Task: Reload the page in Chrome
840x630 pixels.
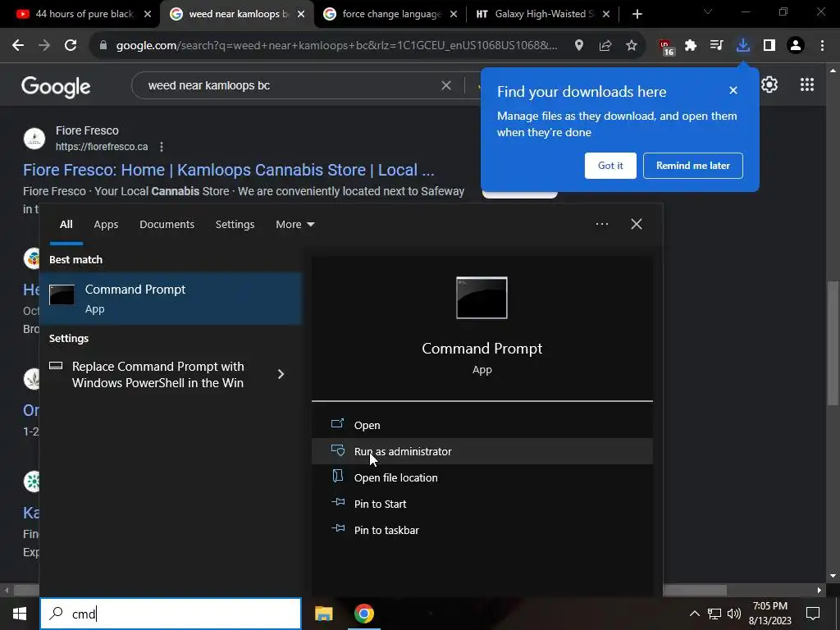Action: click(71, 46)
